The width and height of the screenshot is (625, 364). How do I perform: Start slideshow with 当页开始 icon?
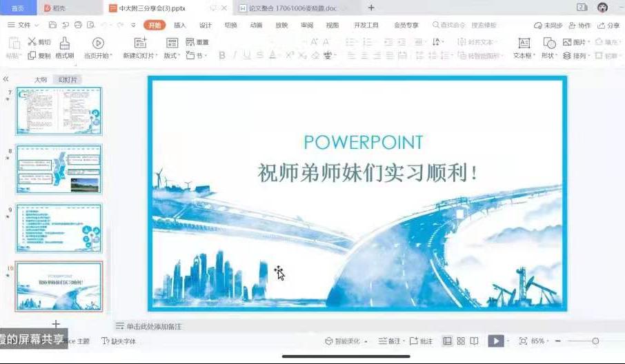click(x=99, y=43)
